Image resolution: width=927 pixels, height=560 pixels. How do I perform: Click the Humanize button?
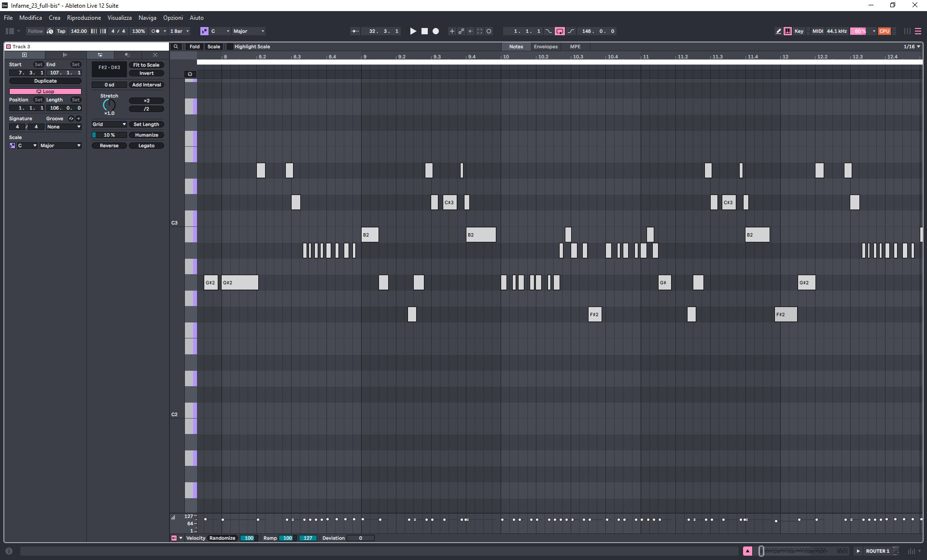point(146,135)
